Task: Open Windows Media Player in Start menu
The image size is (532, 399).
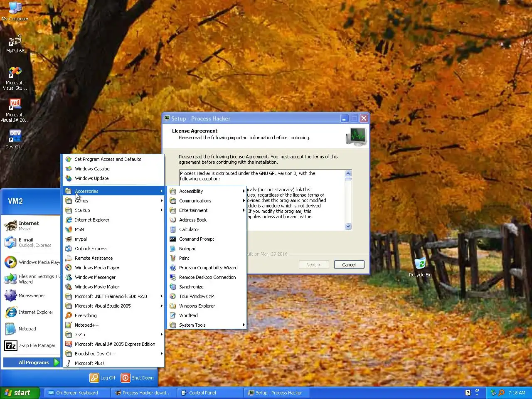Action: tap(32, 262)
